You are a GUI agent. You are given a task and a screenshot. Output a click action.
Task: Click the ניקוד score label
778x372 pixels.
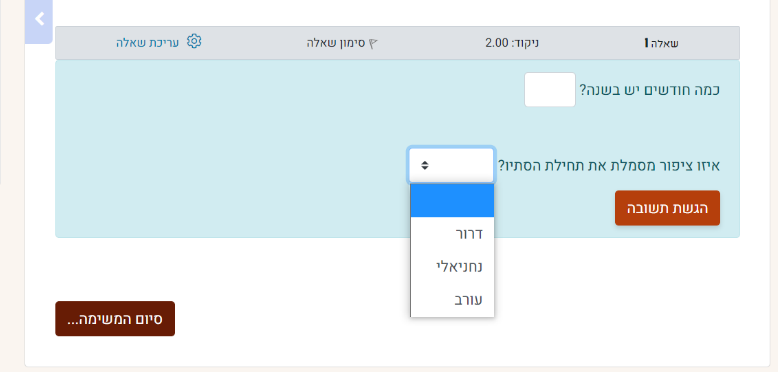525,43
